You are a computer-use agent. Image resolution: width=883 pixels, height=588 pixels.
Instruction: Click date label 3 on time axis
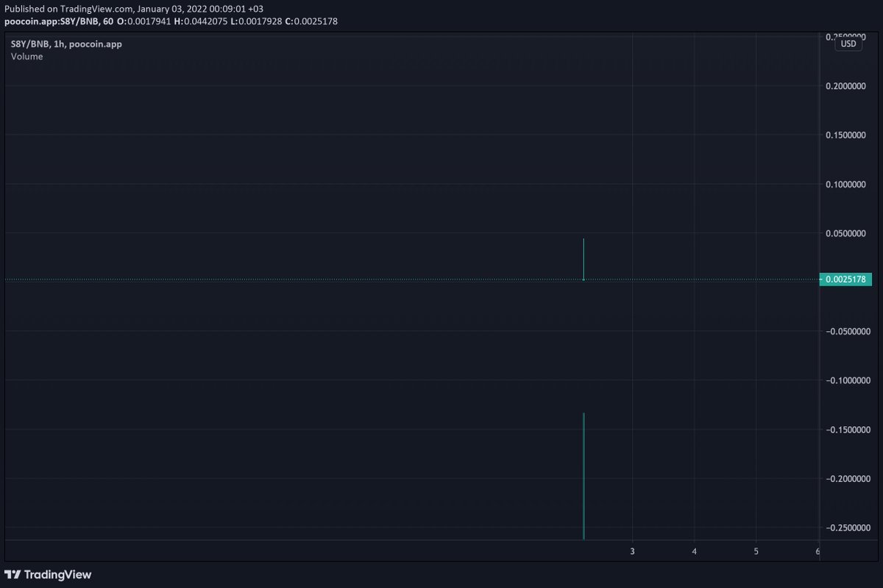[633, 550]
